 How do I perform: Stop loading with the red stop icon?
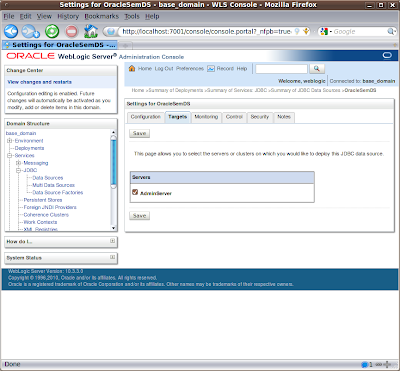tap(71, 32)
